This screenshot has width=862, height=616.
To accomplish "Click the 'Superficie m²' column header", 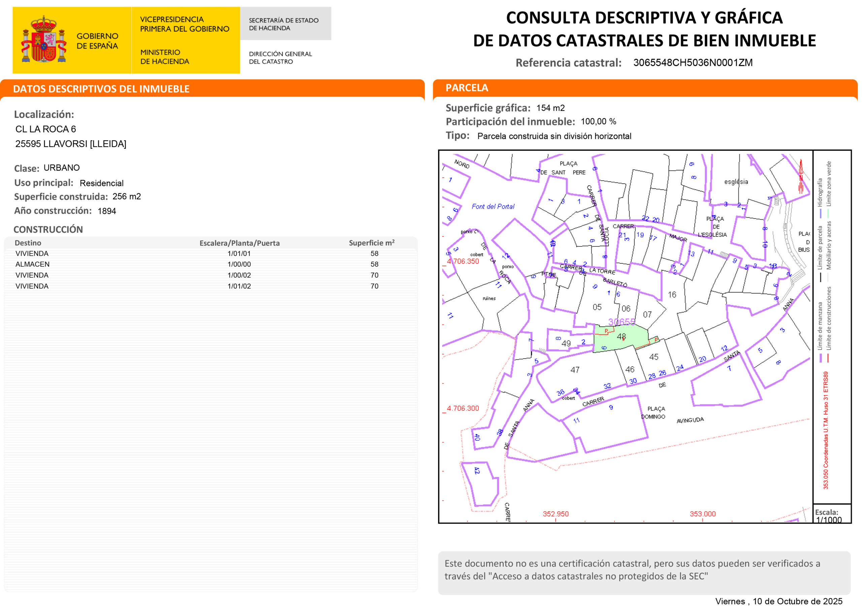I will tap(371, 243).
